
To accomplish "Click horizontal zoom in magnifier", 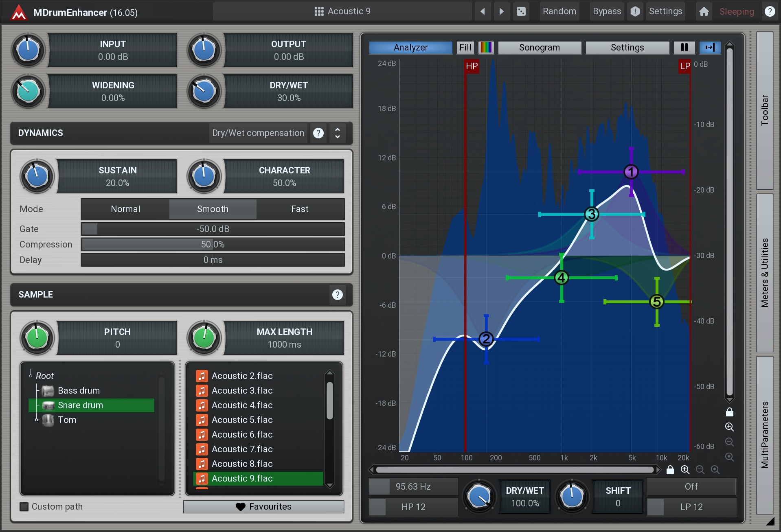I will click(x=685, y=470).
